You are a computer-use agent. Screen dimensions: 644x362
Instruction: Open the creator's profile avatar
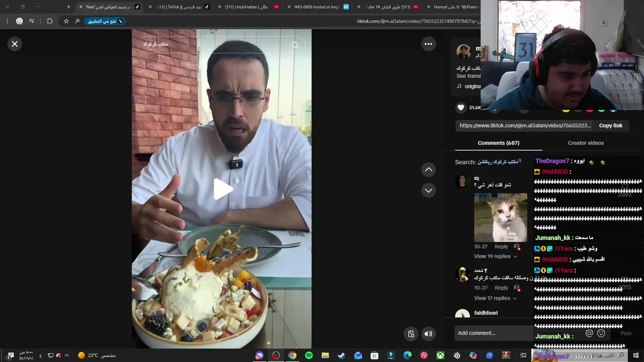463,51
